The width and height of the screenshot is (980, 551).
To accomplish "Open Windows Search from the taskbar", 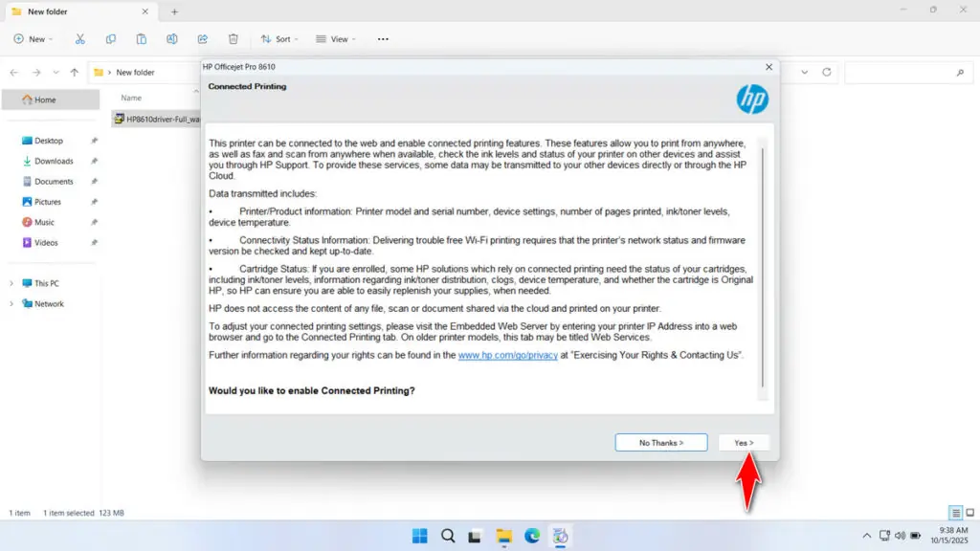I will click(x=448, y=536).
